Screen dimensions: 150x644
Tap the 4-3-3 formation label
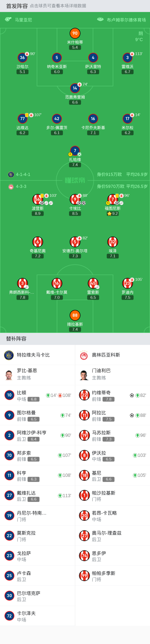click(21, 186)
